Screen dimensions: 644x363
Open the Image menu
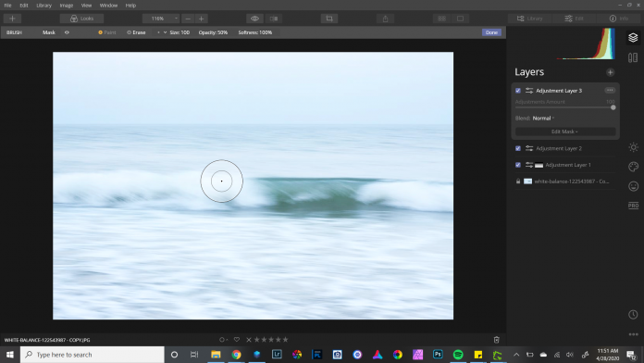[66, 6]
